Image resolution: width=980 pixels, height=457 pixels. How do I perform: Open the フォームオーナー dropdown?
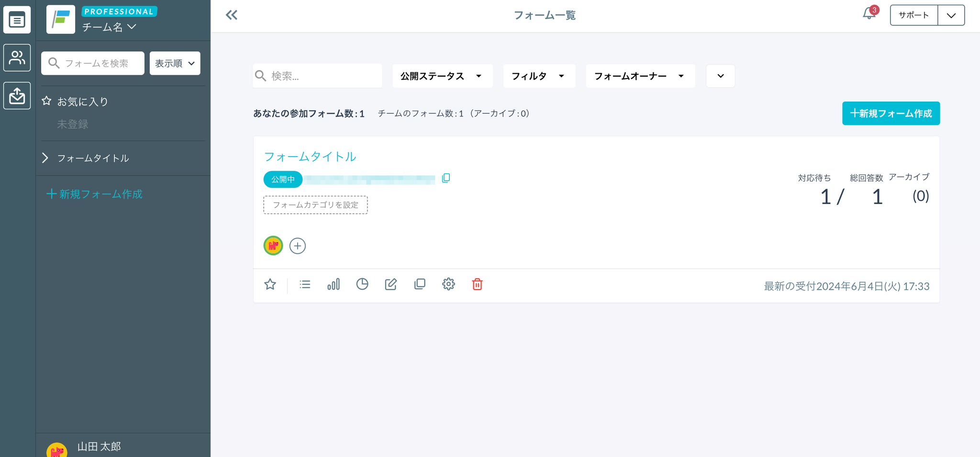pyautogui.click(x=640, y=76)
